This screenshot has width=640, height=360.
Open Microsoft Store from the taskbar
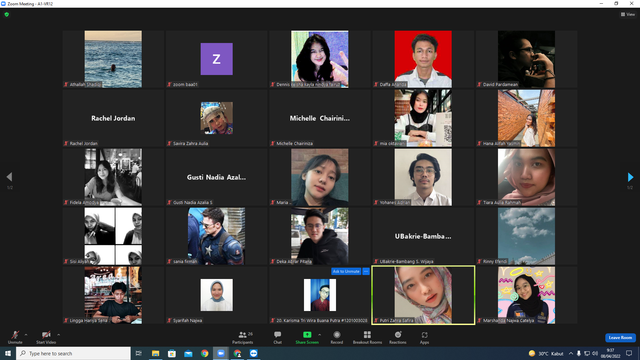coord(172,353)
